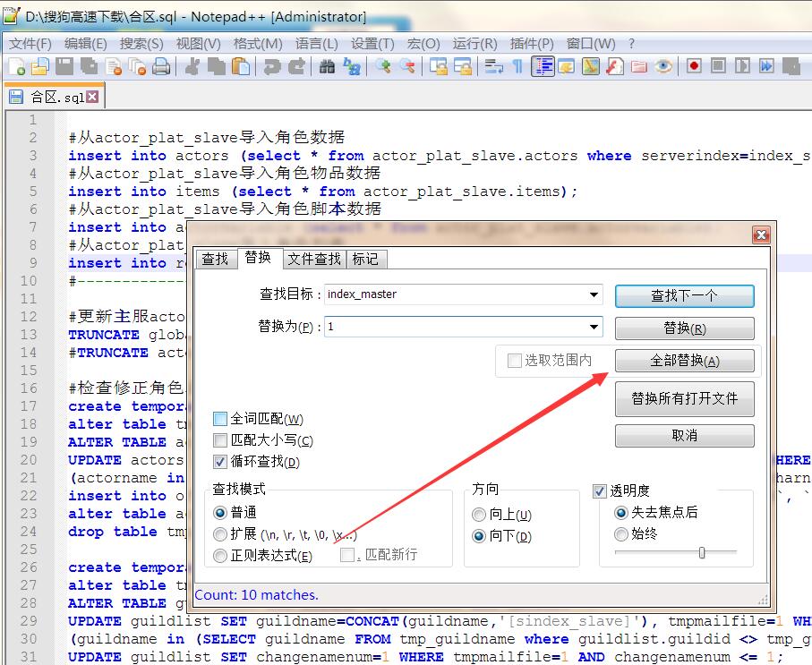Click the Open file toolbar icon
The image size is (812, 665).
[39, 66]
